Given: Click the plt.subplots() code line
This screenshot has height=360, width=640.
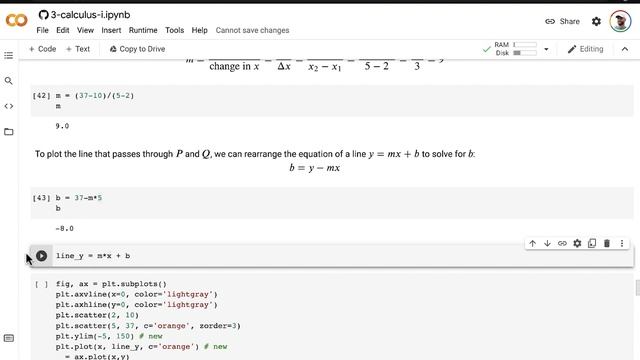Looking at the screenshot, I should pyautogui.click(x=111, y=284).
